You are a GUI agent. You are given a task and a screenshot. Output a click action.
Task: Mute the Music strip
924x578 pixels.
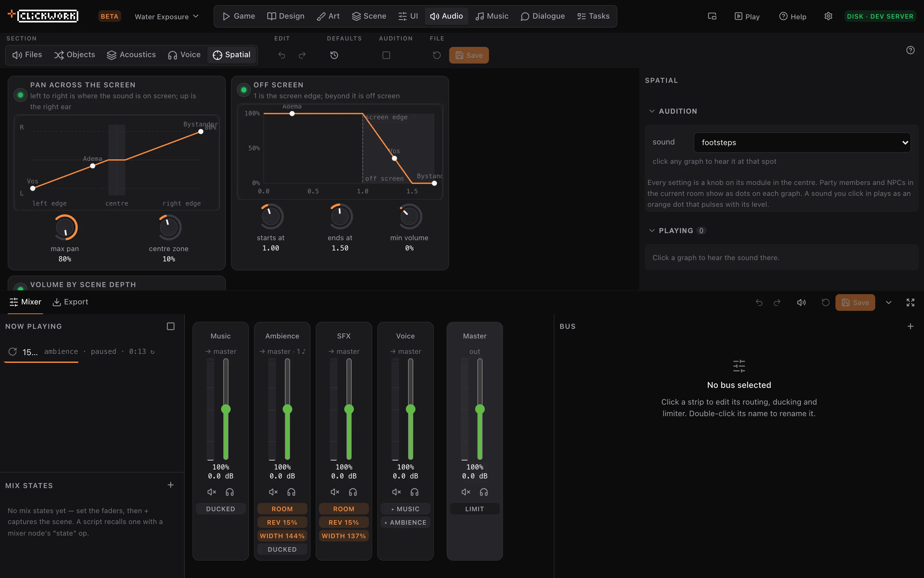coord(211,492)
